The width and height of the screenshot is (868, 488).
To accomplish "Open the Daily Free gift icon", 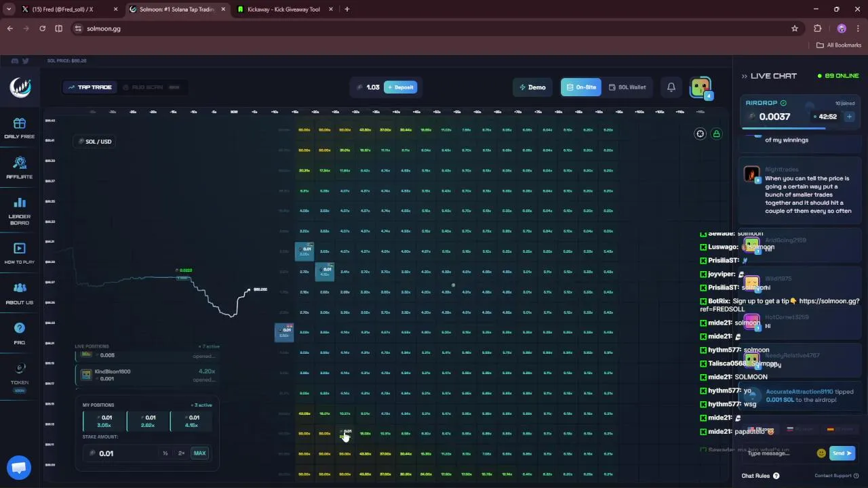I will tap(20, 123).
